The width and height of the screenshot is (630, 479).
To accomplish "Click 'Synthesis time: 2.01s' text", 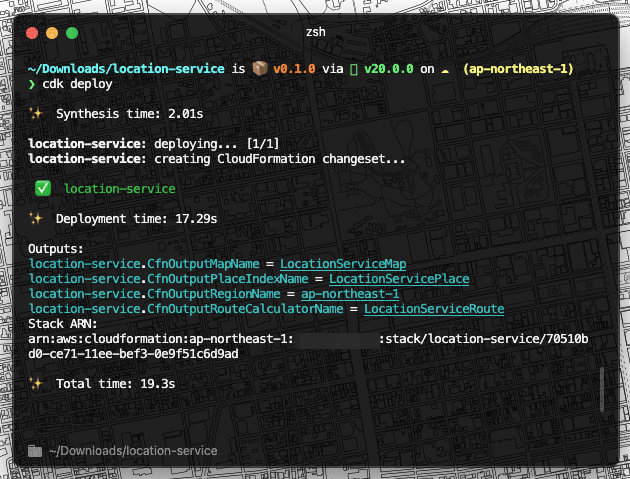I will (129, 114).
